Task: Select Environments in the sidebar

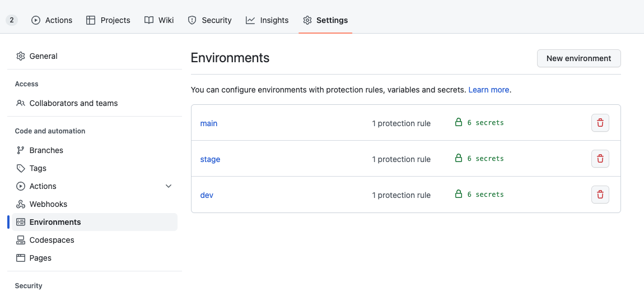Action: tap(95, 222)
